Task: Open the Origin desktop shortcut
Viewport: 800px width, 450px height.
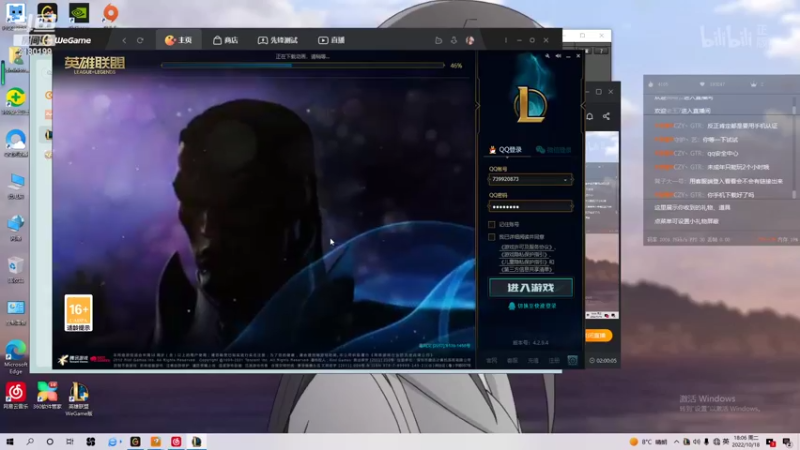Action: pyautogui.click(x=111, y=13)
